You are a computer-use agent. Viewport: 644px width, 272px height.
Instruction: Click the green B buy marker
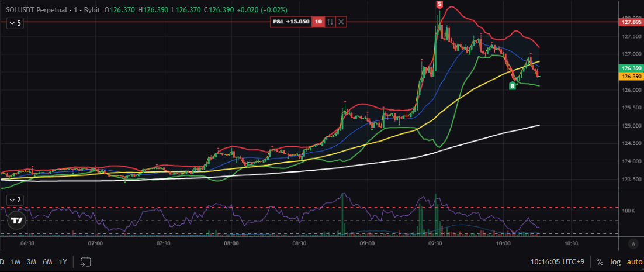513,86
